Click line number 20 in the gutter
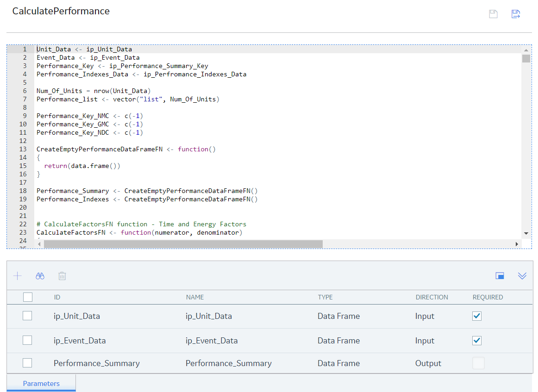This screenshot has height=392, width=538. tap(23, 207)
